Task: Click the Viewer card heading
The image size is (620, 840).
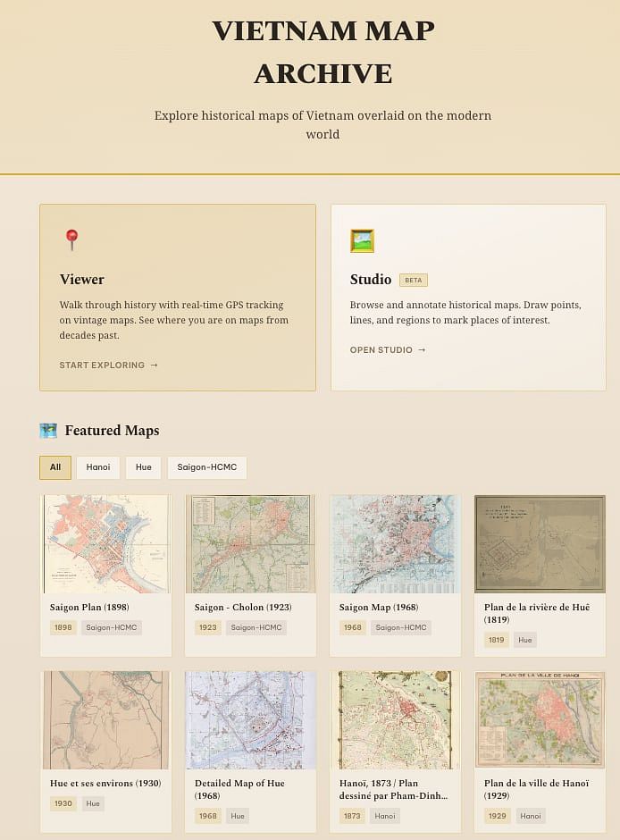Action: tap(82, 280)
